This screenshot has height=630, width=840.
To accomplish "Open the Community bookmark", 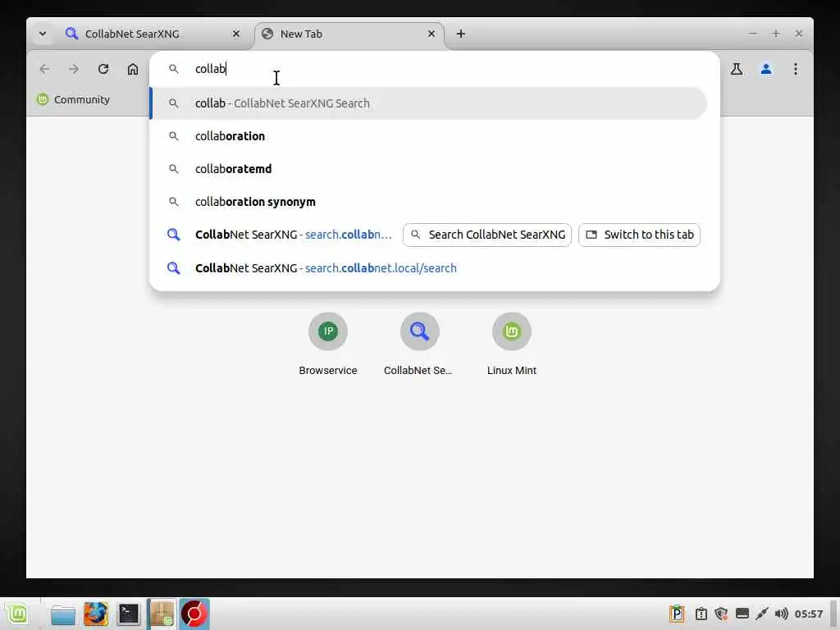I will pos(73,99).
